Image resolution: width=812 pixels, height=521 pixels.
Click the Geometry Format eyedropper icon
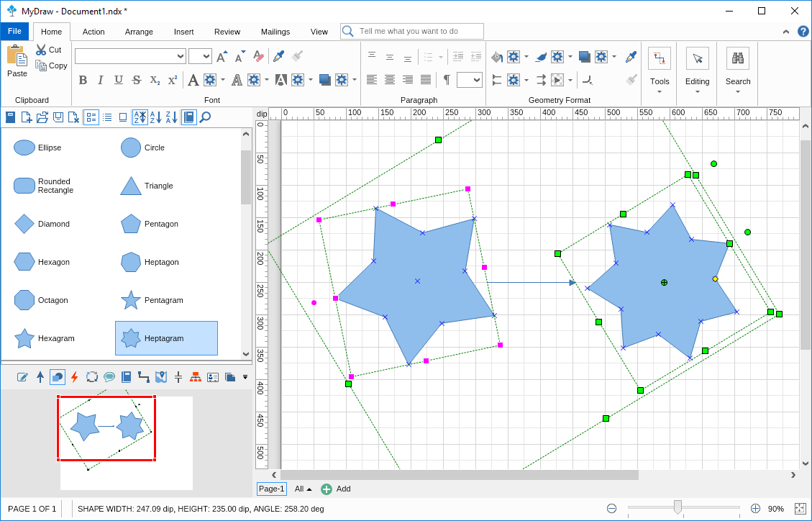click(x=631, y=56)
